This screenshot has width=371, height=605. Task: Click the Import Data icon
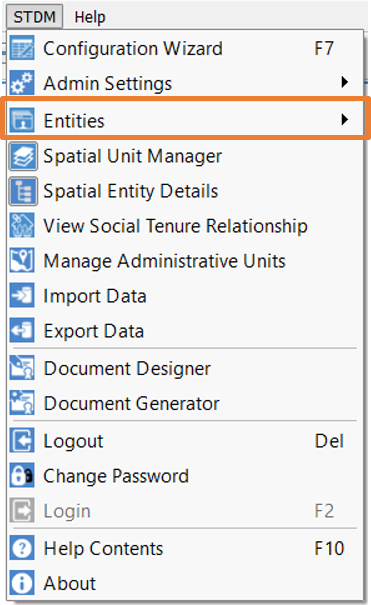(22, 296)
